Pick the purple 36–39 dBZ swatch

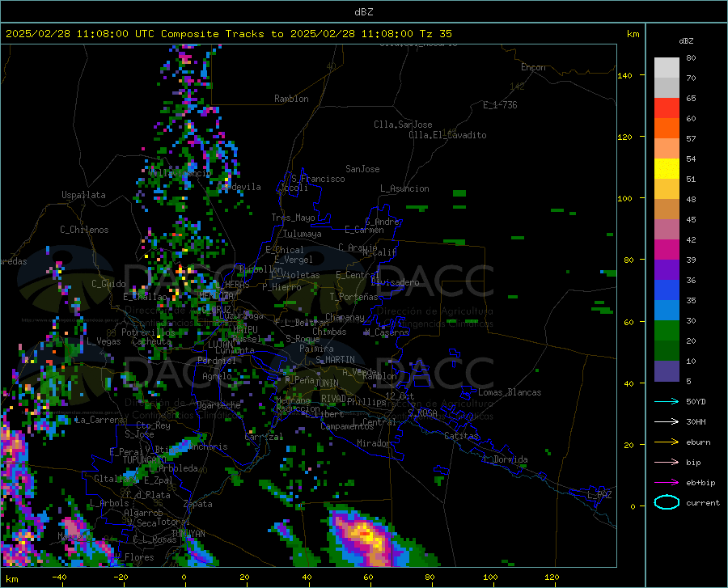point(667,270)
